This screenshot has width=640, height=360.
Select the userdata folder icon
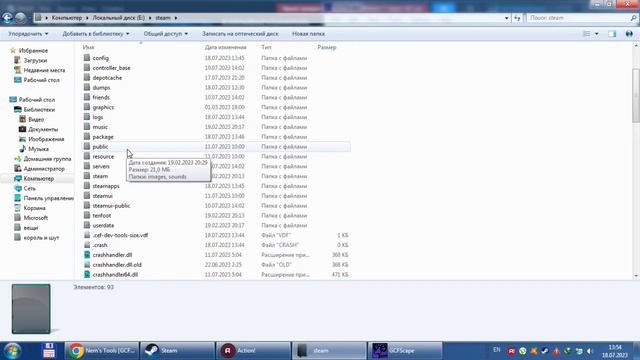(x=87, y=225)
